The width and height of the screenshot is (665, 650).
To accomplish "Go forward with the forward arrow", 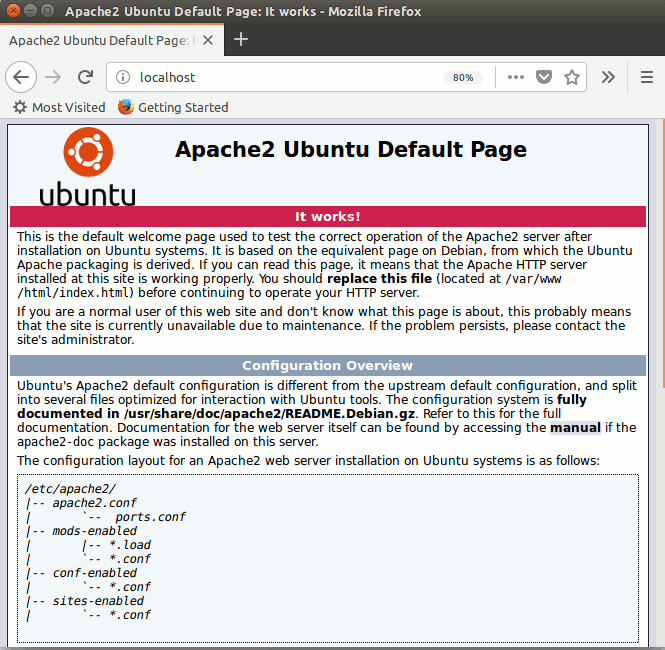I will point(53,77).
